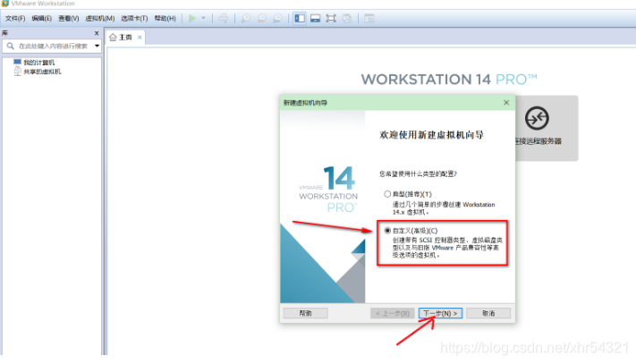The height and width of the screenshot is (364, 636).
Task: Expand the power options dropdown arrow
Action: click(x=204, y=18)
